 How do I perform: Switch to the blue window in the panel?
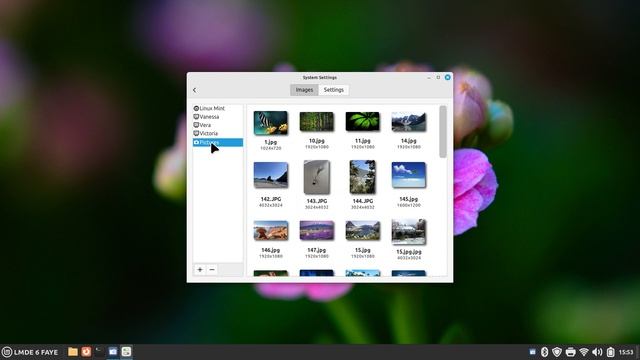(113, 351)
